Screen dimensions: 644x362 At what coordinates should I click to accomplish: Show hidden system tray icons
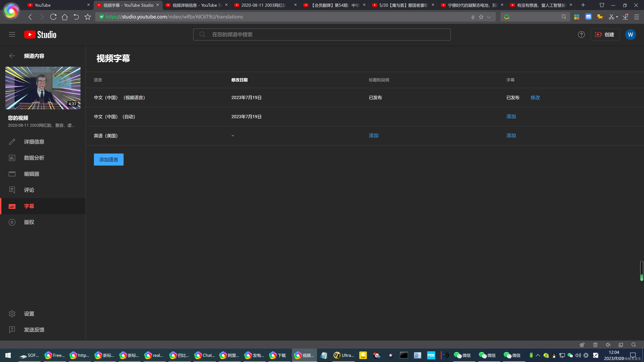tap(538, 355)
